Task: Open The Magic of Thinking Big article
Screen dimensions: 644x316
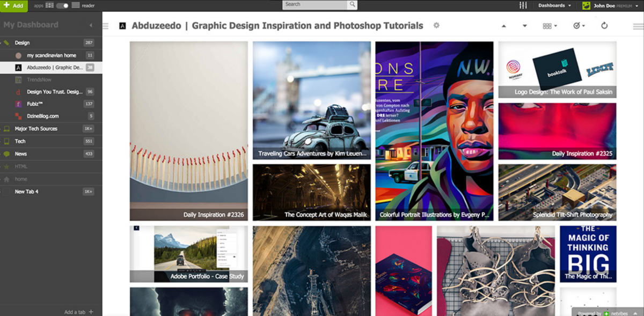Action: [588, 254]
